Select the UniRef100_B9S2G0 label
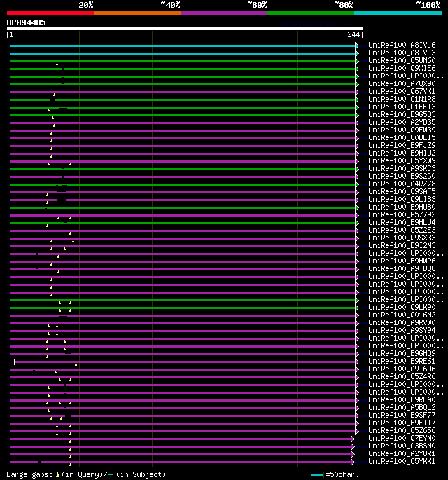This screenshot has width=448, height=480. point(402,176)
